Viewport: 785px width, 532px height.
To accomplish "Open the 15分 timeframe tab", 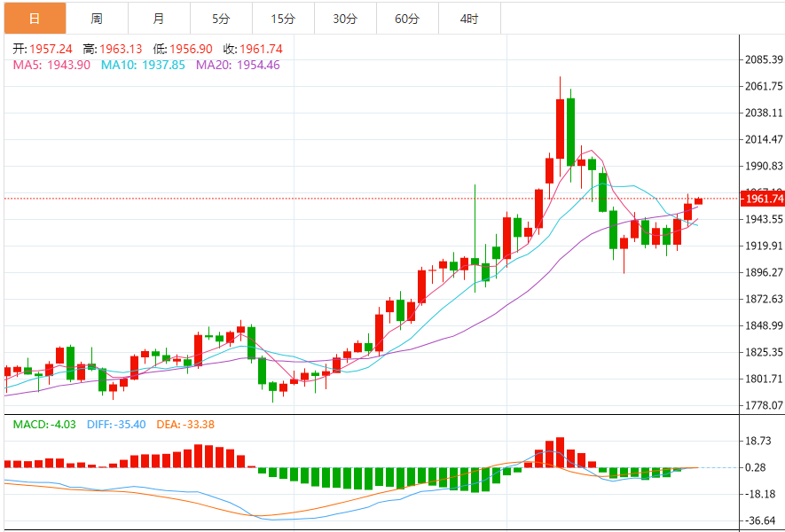I will click(283, 18).
